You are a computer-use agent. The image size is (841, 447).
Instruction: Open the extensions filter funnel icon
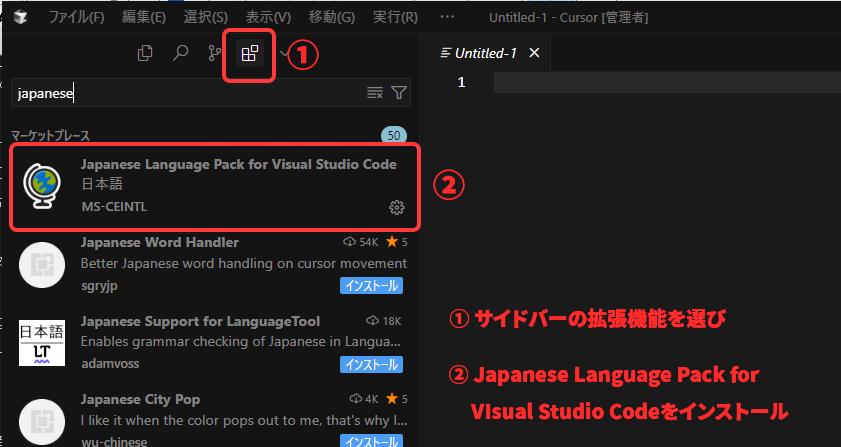(x=399, y=93)
